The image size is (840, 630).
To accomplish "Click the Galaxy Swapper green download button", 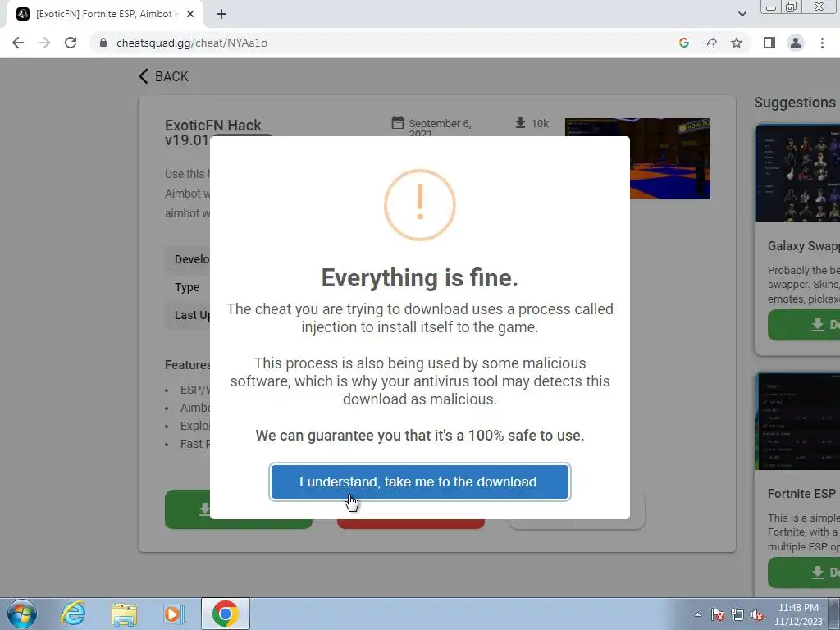I will pos(804,325).
